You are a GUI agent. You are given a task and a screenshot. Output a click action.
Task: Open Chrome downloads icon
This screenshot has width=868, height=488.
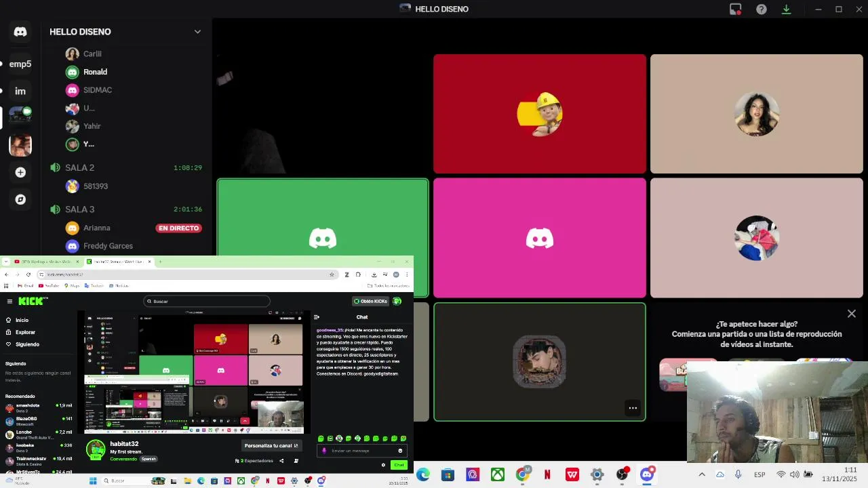point(374,274)
